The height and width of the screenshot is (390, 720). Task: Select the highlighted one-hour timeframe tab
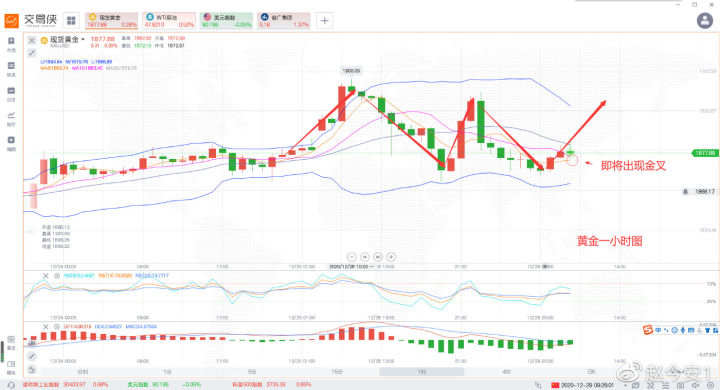pos(422,371)
